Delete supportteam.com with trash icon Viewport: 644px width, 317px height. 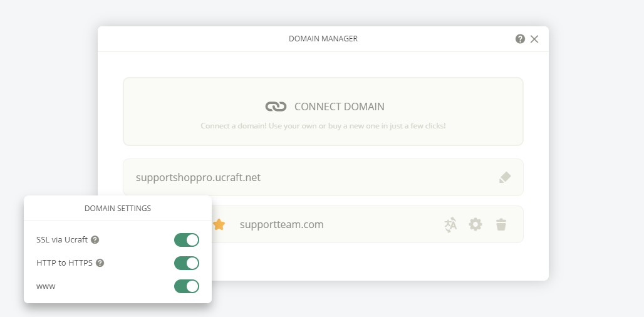point(501,225)
